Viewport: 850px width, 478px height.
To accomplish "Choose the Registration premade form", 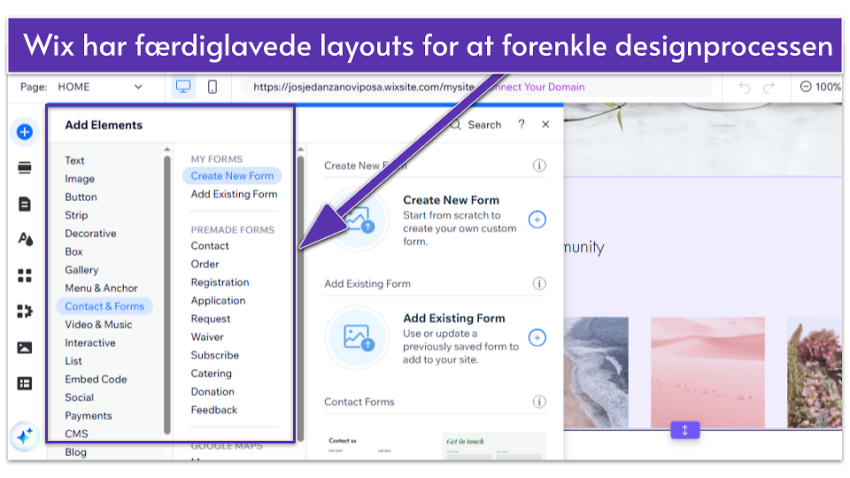I will (x=219, y=282).
